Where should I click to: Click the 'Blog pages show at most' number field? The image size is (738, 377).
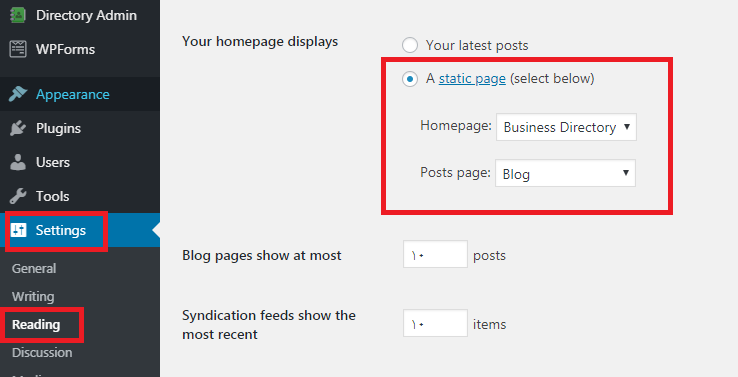coord(435,254)
